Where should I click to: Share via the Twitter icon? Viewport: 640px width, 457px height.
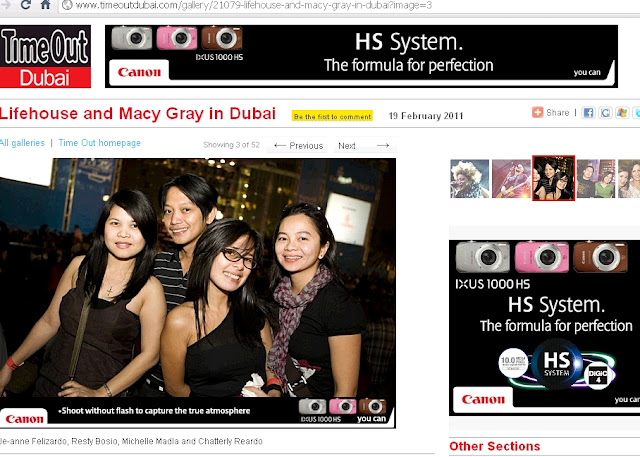(636, 113)
